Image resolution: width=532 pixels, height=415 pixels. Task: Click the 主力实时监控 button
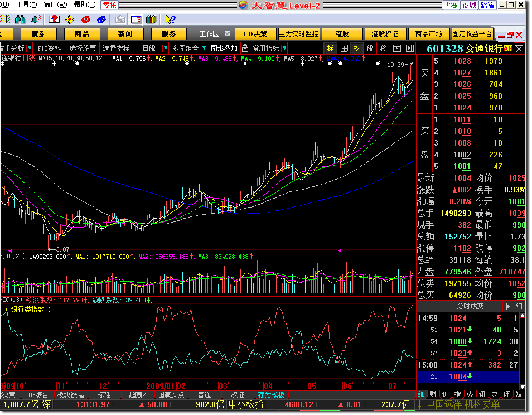point(298,34)
